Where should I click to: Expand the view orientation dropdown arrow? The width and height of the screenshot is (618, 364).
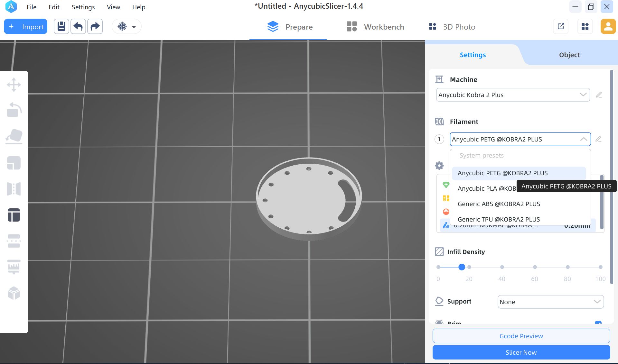134,27
